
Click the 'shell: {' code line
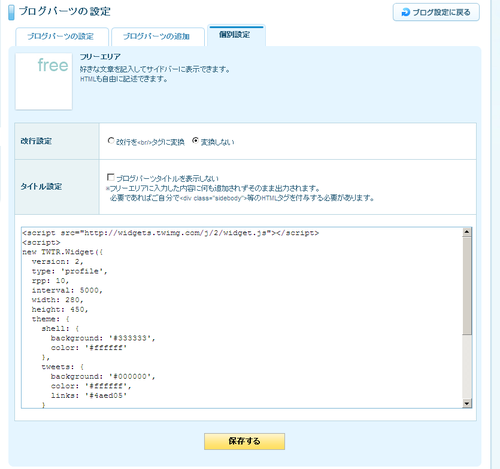click(x=60, y=329)
